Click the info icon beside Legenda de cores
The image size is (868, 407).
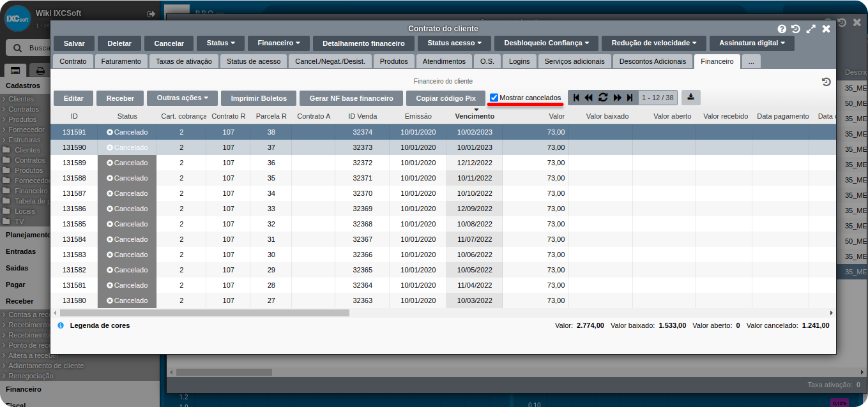coord(61,325)
